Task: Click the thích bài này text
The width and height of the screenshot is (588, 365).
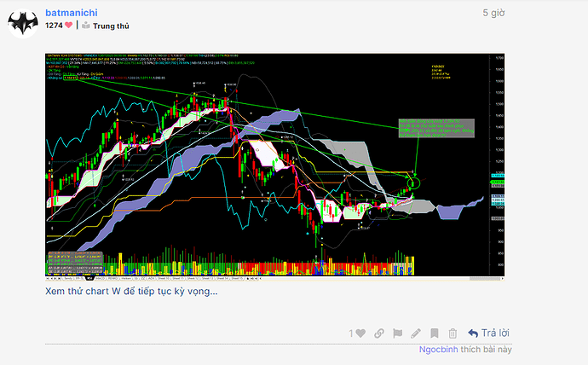Action: pos(486,350)
